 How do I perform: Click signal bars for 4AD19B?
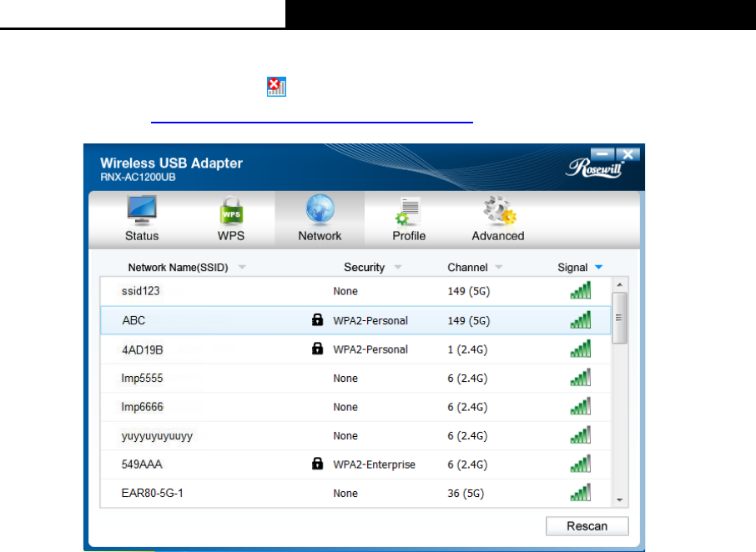[x=581, y=349]
